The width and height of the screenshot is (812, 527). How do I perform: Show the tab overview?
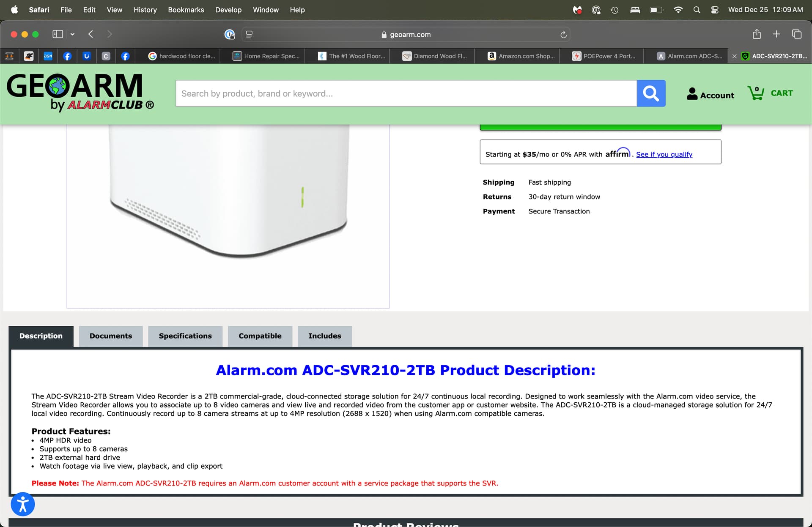click(x=797, y=34)
